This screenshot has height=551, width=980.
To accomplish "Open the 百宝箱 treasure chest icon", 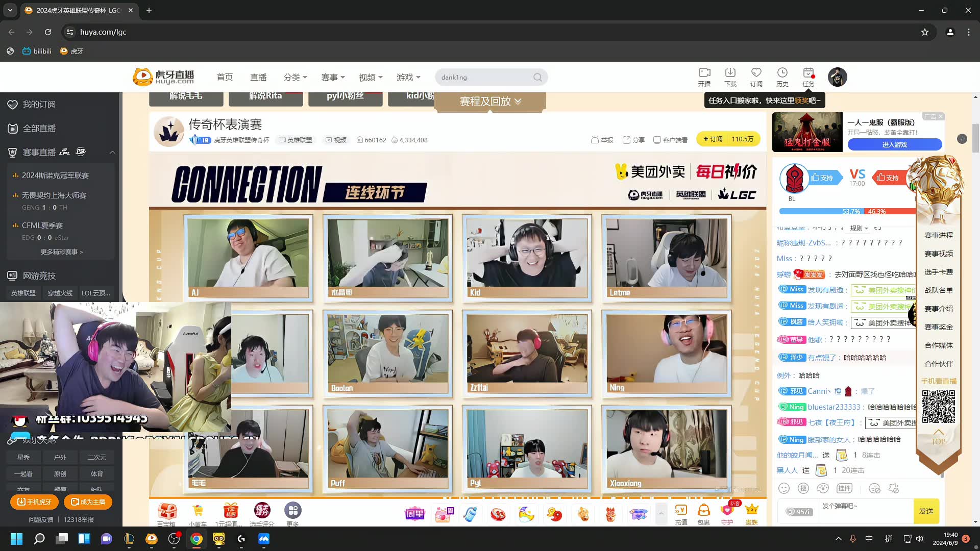I will pos(167,514).
